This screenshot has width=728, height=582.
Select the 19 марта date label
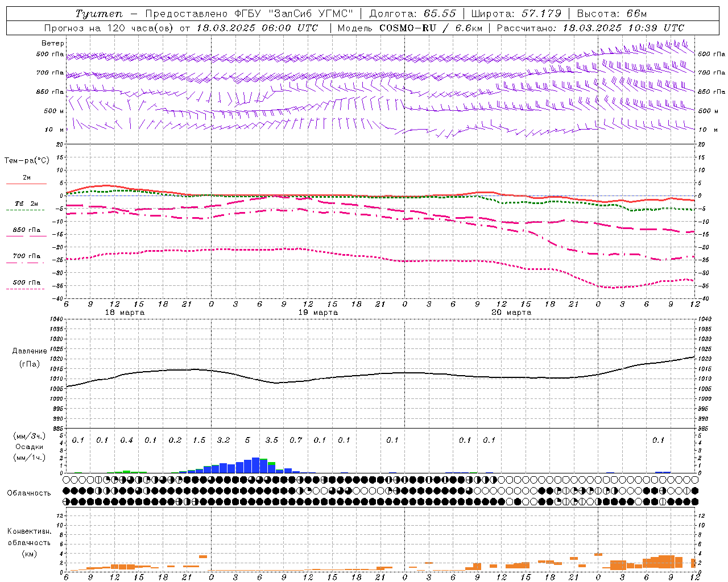pyautogui.click(x=318, y=313)
